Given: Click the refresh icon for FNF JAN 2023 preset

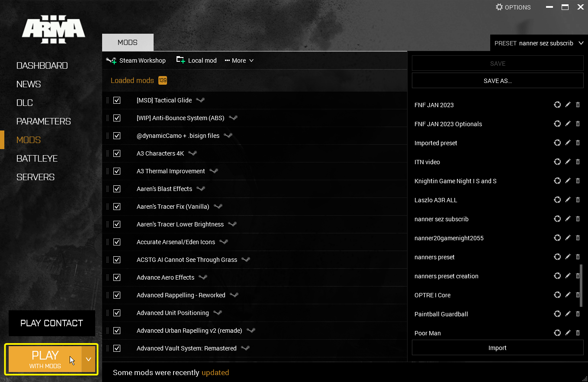Looking at the screenshot, I should 557,105.
